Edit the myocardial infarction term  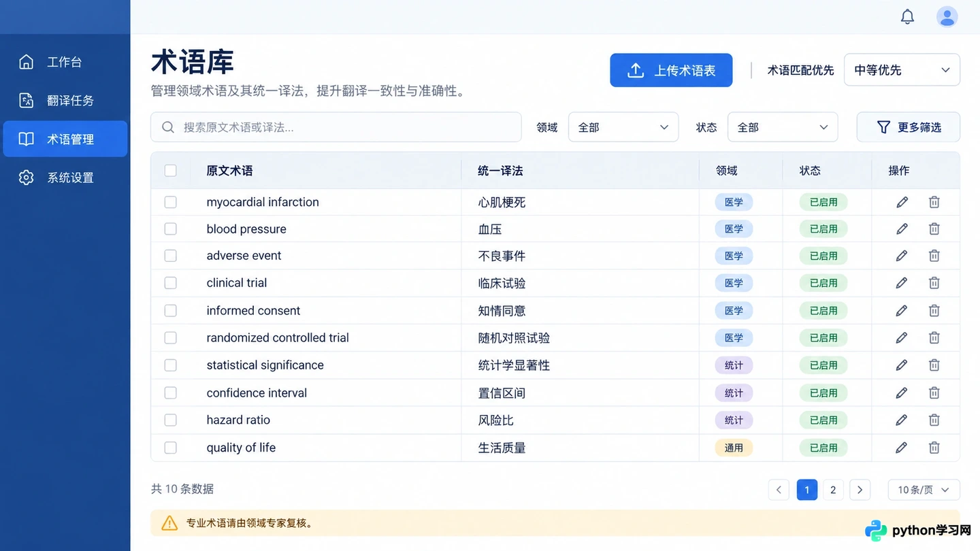coord(902,202)
